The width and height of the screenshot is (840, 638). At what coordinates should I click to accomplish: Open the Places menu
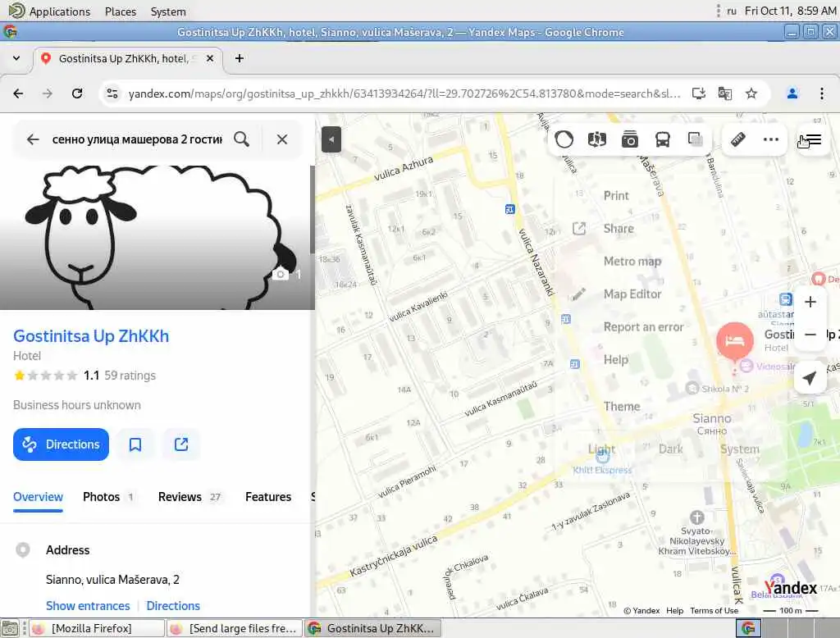(x=121, y=11)
